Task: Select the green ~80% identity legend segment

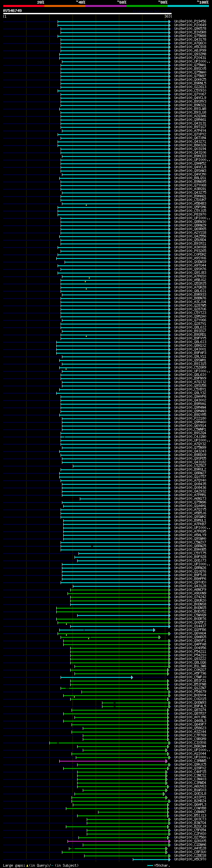Action: tap(147, 6)
